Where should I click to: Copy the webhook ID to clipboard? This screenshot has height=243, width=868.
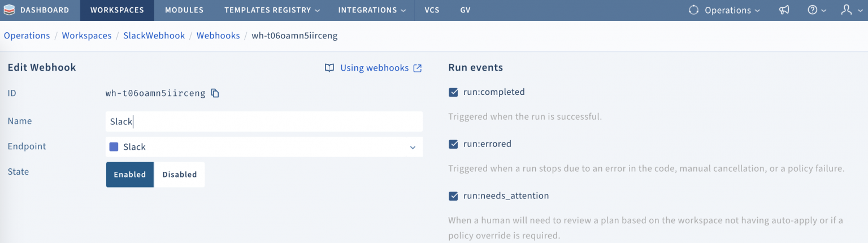coord(215,93)
